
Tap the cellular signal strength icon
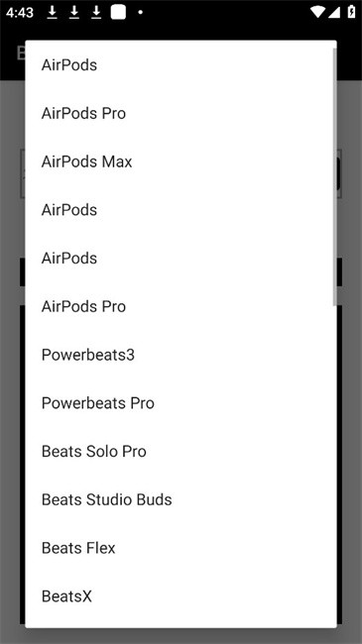click(333, 12)
